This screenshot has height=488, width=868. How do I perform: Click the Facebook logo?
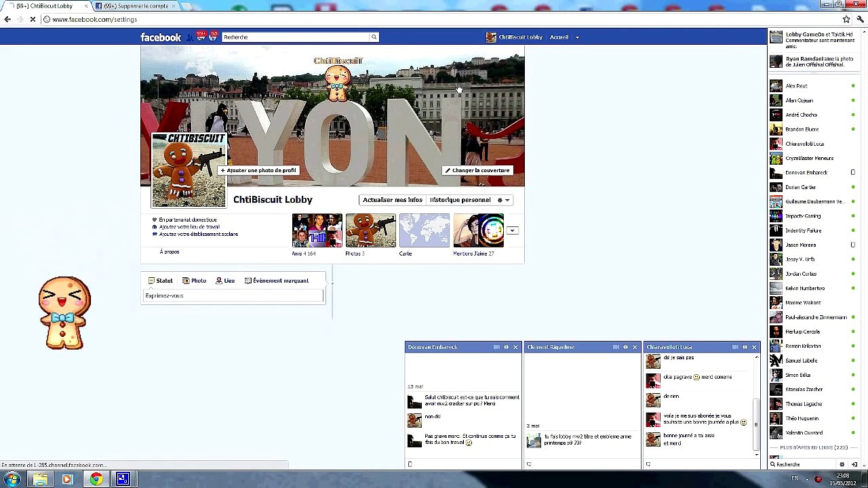coord(161,37)
